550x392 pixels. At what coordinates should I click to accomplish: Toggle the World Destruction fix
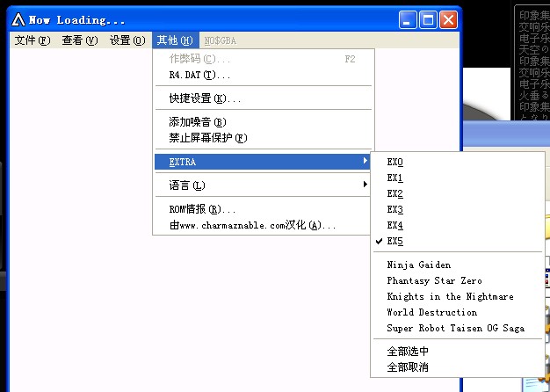(458, 312)
